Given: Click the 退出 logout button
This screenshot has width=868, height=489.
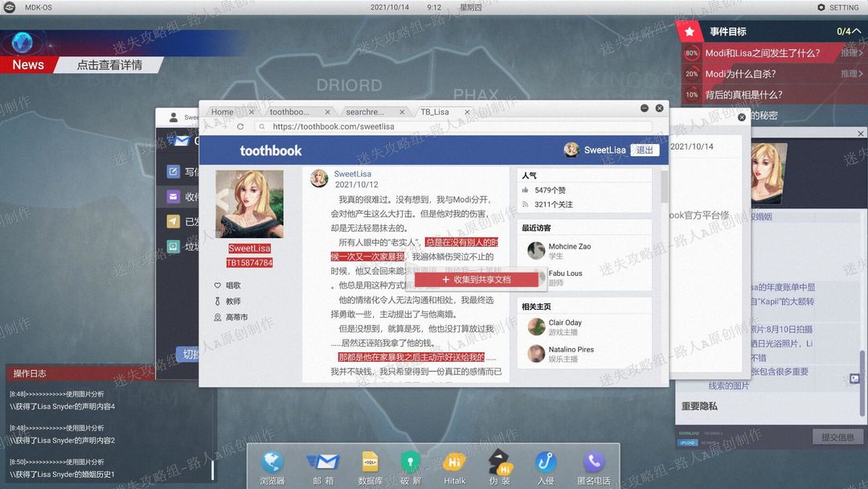Looking at the screenshot, I should point(645,150).
